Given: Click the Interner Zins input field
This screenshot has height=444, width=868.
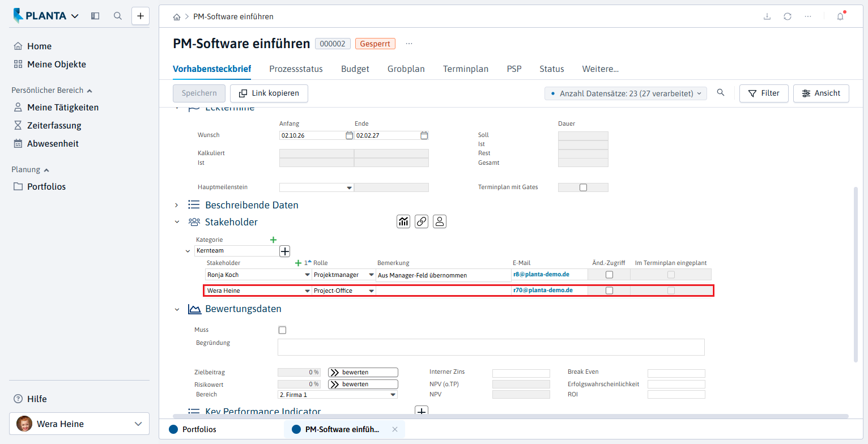Looking at the screenshot, I should pyautogui.click(x=521, y=373).
